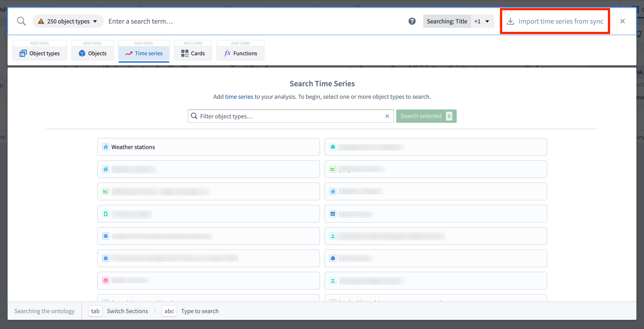
Task: Switch to the Objects tab
Action: coord(93,53)
